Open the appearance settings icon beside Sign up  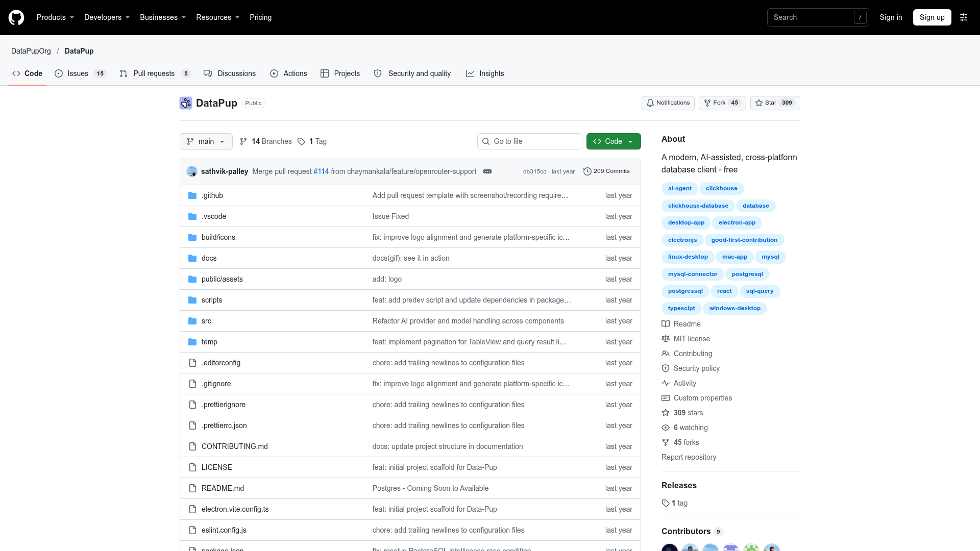coord(964,17)
